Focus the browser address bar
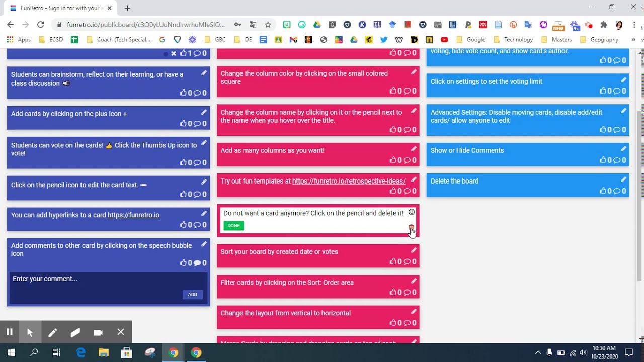 click(146, 25)
